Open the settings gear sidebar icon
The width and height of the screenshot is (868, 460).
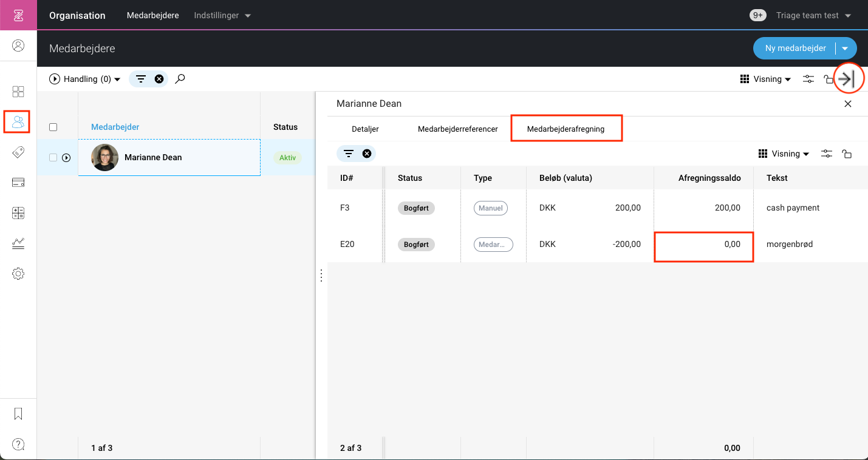coord(18,274)
